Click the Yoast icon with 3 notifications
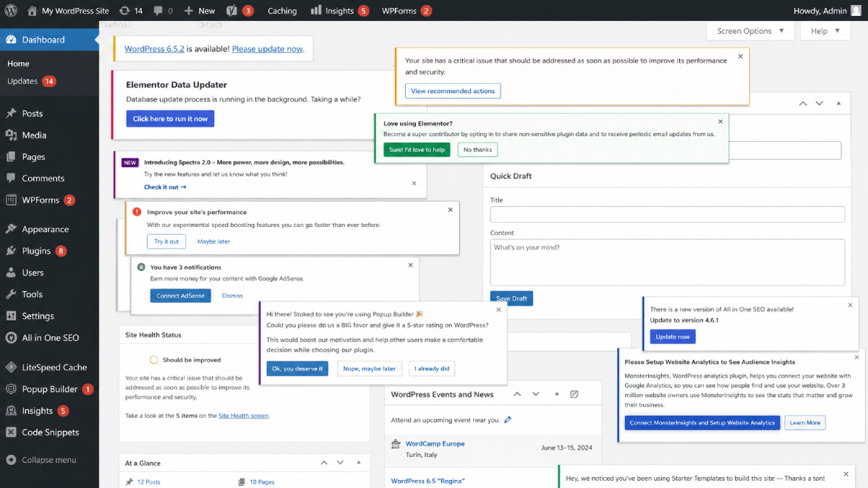The width and height of the screenshot is (868, 488). (x=239, y=11)
